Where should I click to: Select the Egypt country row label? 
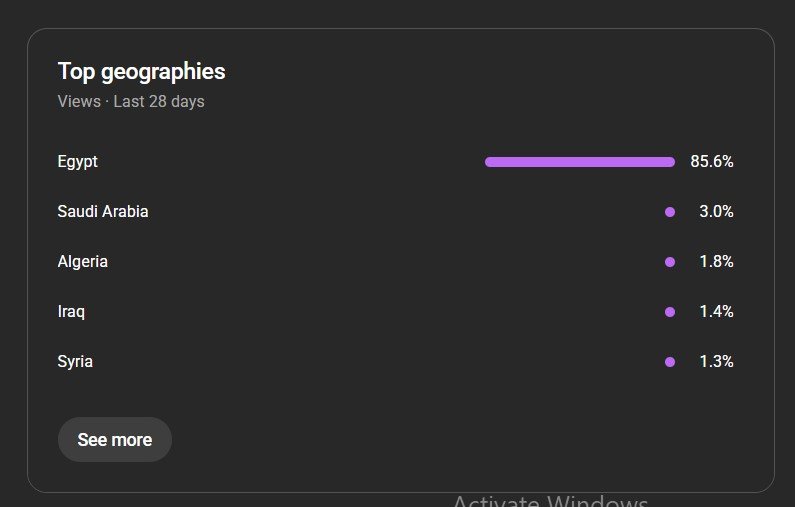click(78, 162)
